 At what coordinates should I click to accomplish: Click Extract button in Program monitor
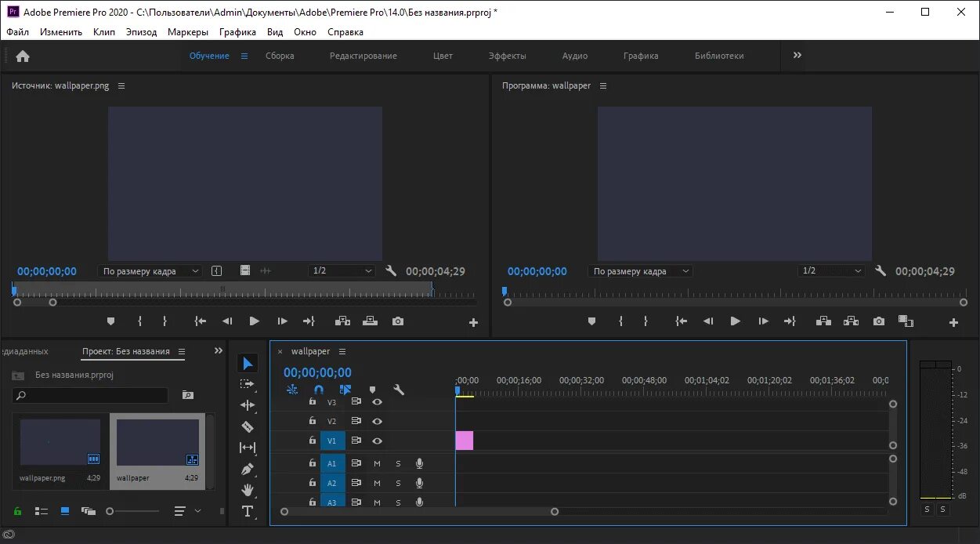click(x=851, y=321)
